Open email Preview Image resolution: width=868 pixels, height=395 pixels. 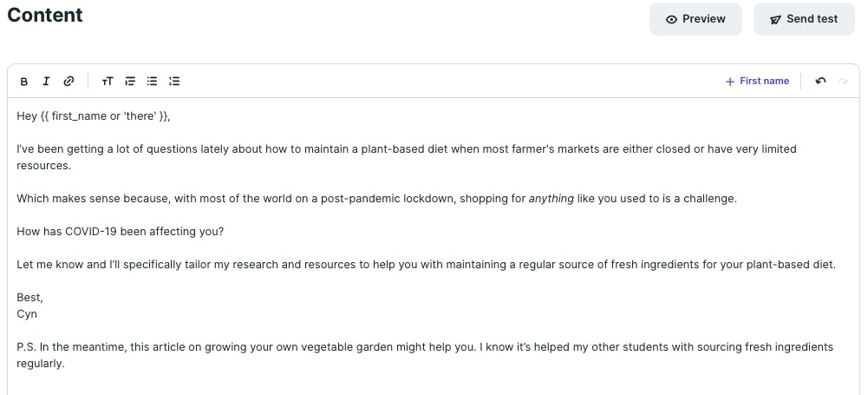[x=695, y=19]
